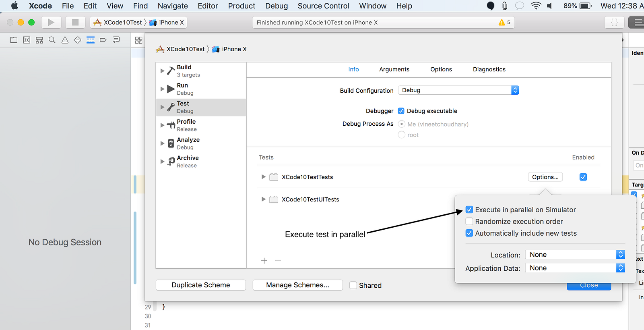Expand the XCode10TestUITests target row

tap(263, 199)
